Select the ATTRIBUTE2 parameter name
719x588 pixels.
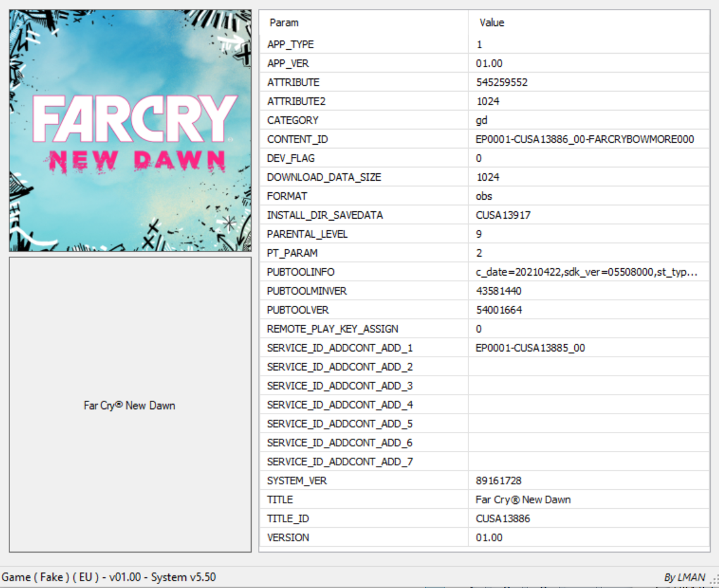pyautogui.click(x=296, y=101)
